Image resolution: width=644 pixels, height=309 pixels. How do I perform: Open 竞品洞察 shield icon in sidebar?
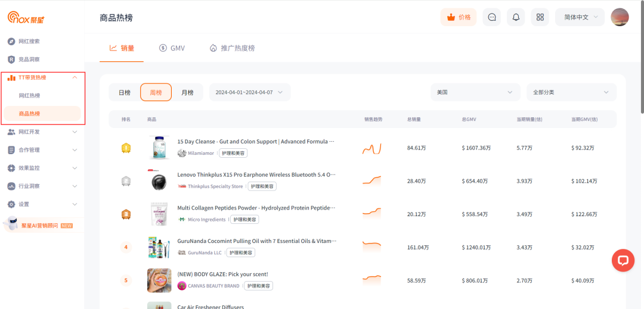pos(11,60)
